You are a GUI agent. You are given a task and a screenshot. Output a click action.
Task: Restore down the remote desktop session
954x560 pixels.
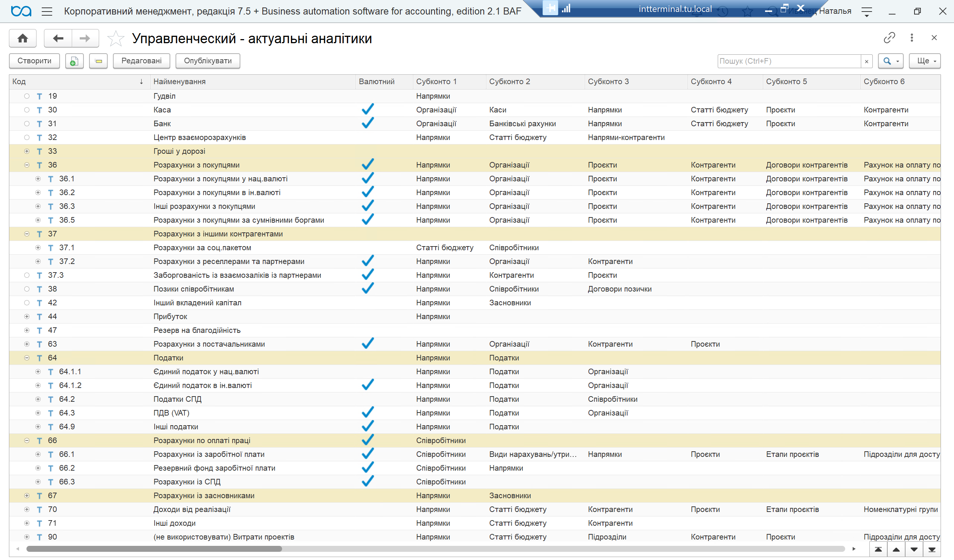tap(784, 8)
